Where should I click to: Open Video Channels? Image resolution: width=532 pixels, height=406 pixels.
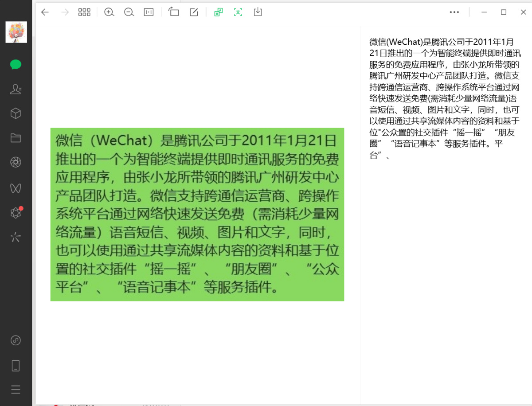(16, 188)
